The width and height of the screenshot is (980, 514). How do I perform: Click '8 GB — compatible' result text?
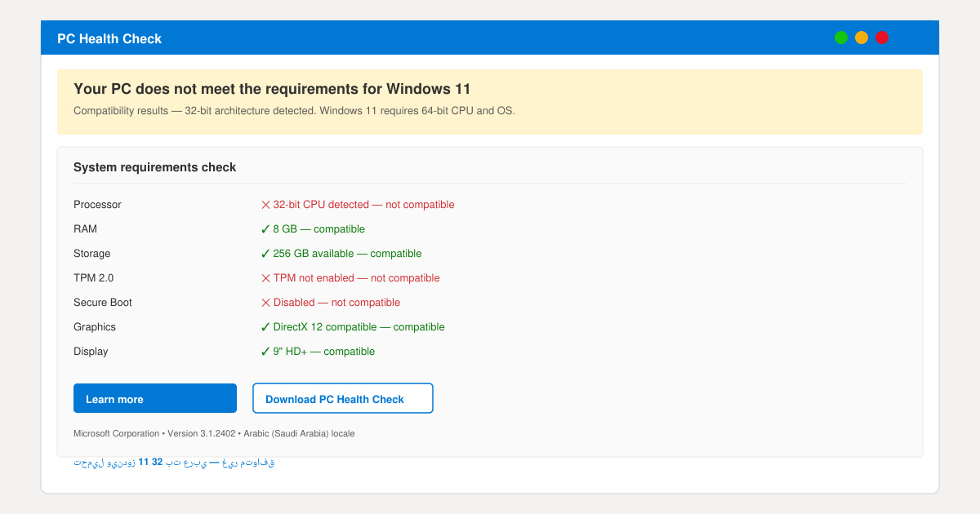318,229
